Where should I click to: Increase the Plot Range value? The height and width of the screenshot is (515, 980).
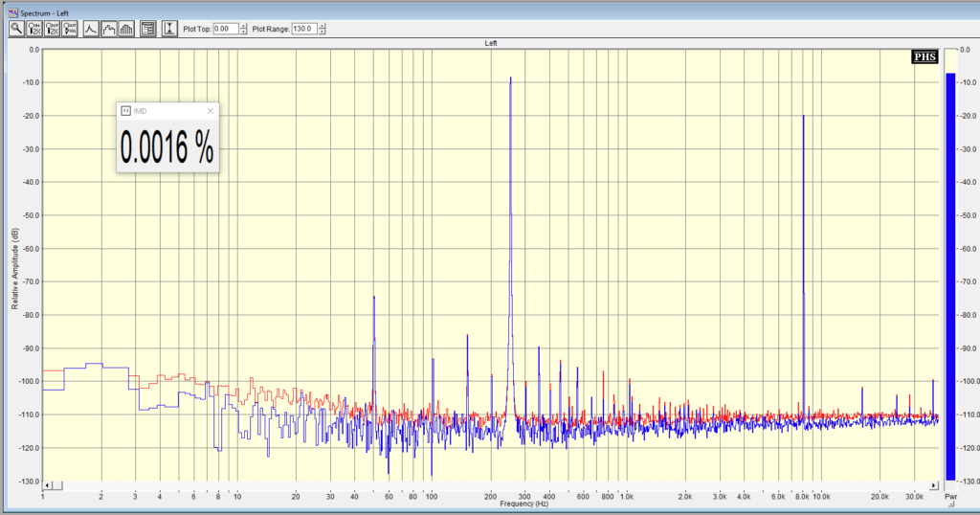pyautogui.click(x=323, y=26)
